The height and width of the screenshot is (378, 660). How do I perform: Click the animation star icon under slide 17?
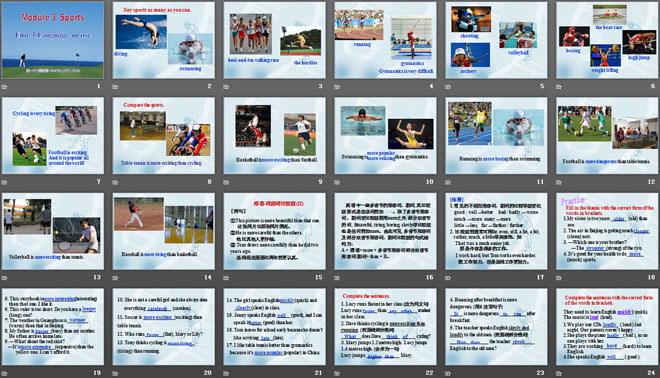pos(448,278)
